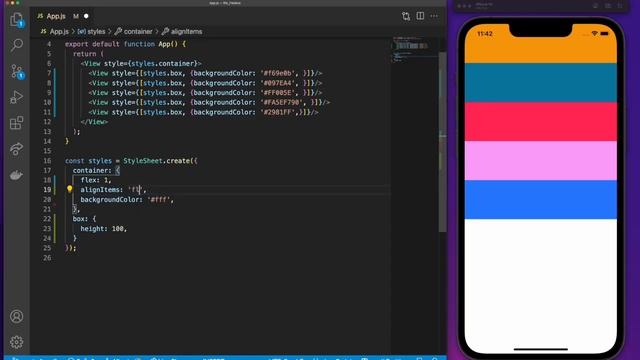Click the color code '#FA5EF790' on line 10
The image size is (640, 360).
(x=283, y=102)
